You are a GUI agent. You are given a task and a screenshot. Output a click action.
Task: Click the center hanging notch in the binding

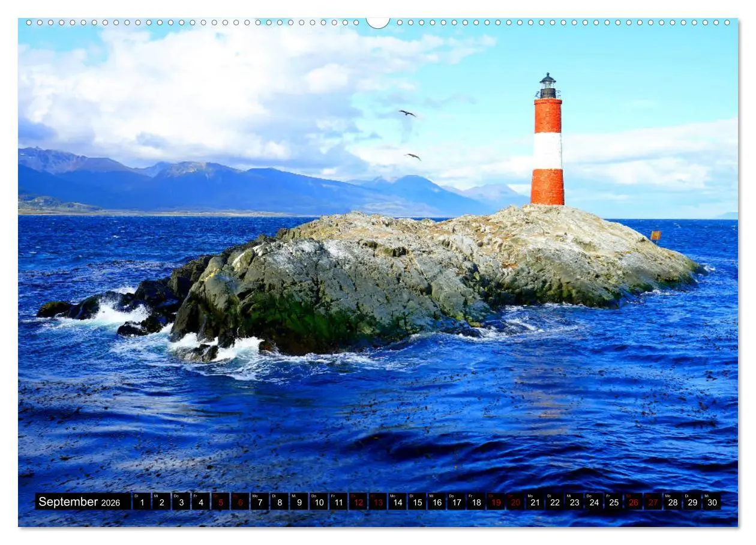378,23
